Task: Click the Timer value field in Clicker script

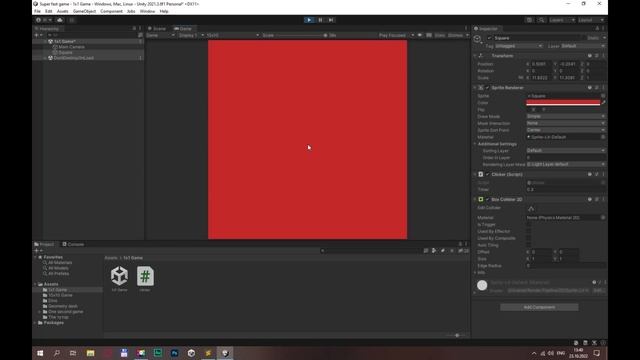Action: [x=566, y=189]
